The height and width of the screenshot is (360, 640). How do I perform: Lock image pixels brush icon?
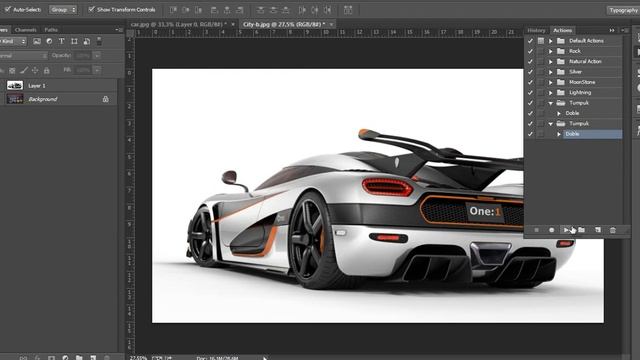click(24, 71)
